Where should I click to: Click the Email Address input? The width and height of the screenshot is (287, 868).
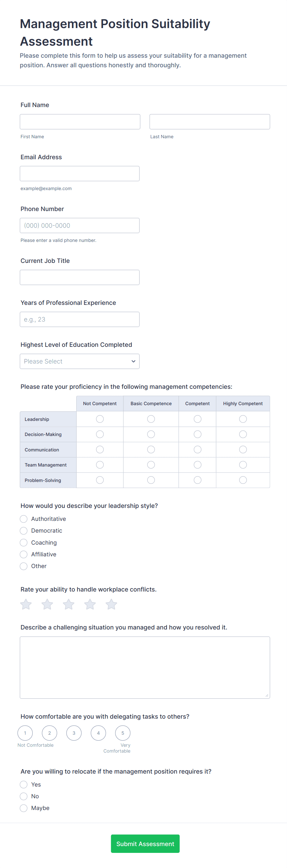coord(80,173)
